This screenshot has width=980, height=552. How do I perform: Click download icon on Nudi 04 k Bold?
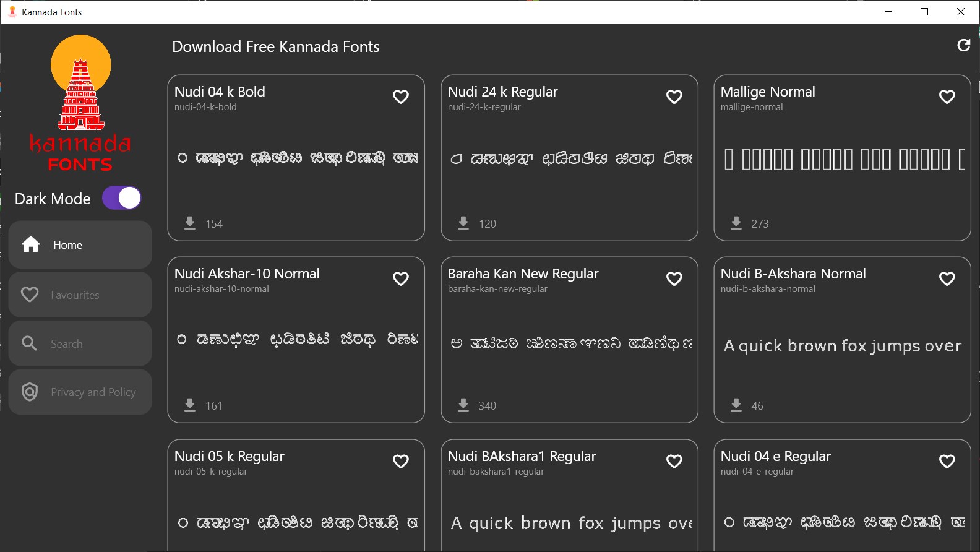point(190,223)
